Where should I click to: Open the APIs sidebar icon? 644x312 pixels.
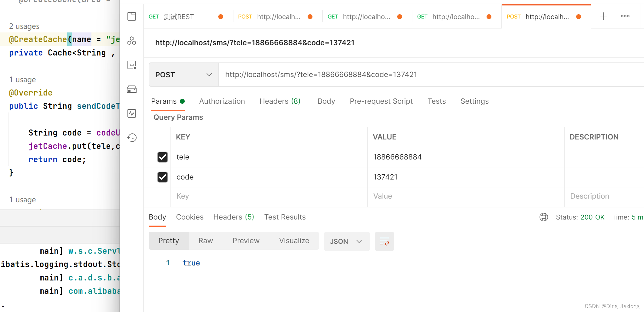coord(132,41)
